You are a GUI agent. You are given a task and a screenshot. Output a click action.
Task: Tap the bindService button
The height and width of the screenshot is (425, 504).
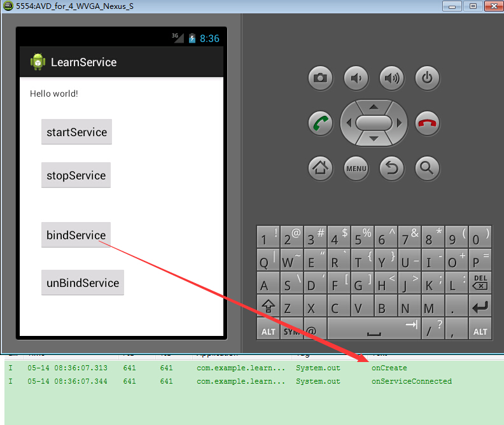(x=76, y=235)
